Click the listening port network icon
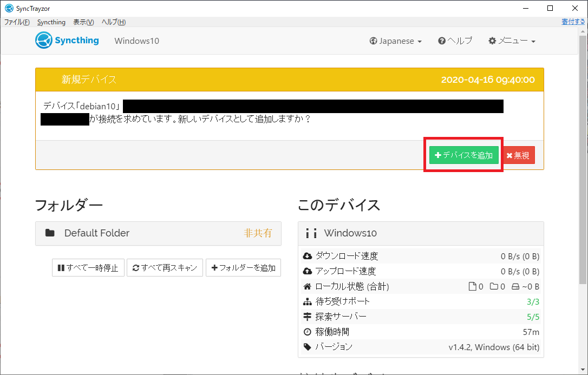Screen dimensions: 588x375 307,301
